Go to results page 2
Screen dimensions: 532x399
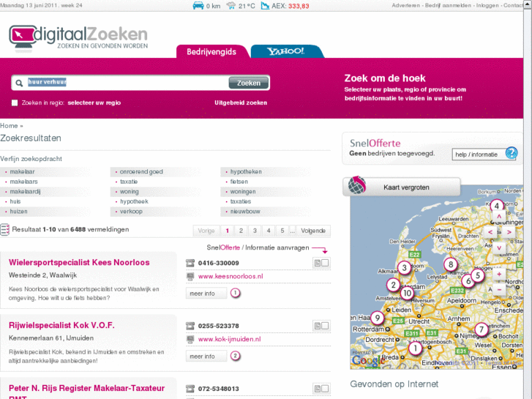[241, 231]
